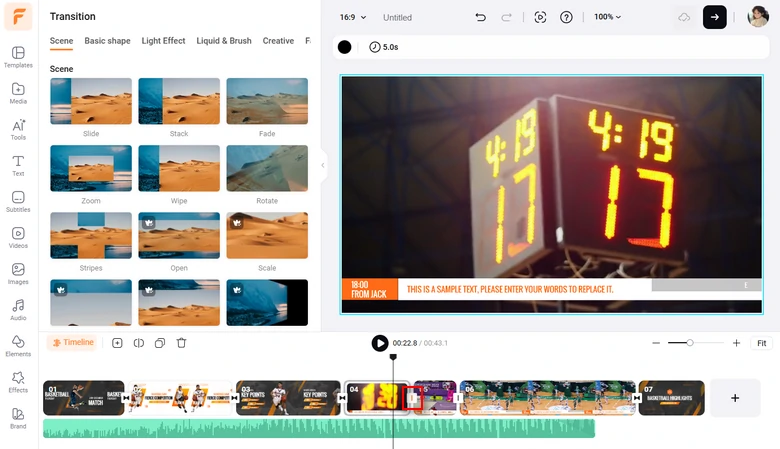Open the Videos sidebar panel

(x=18, y=238)
